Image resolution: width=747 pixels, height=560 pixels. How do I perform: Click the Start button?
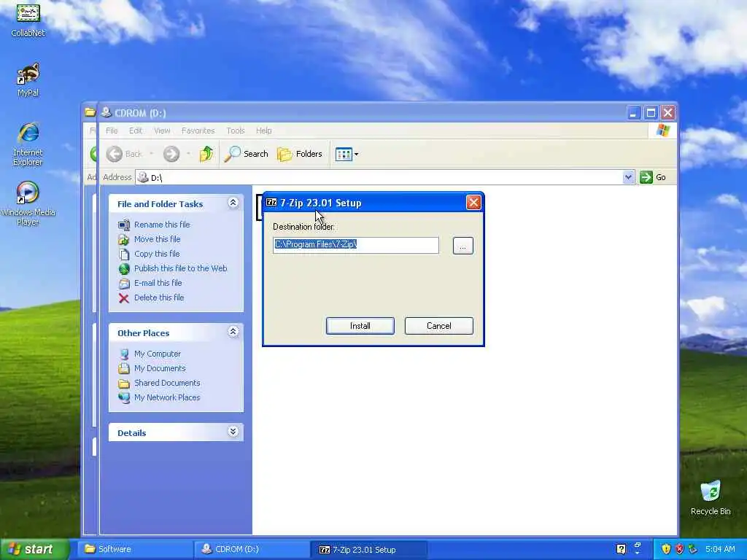(34, 550)
